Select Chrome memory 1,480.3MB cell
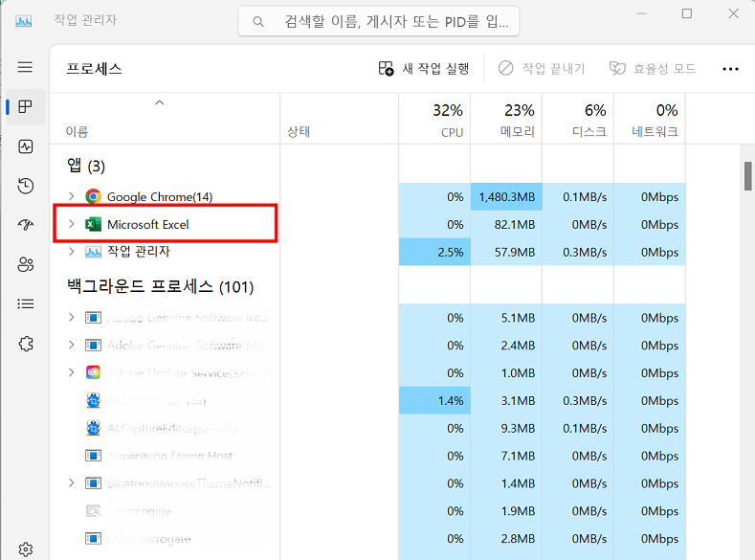This screenshot has width=755, height=560. point(506,196)
